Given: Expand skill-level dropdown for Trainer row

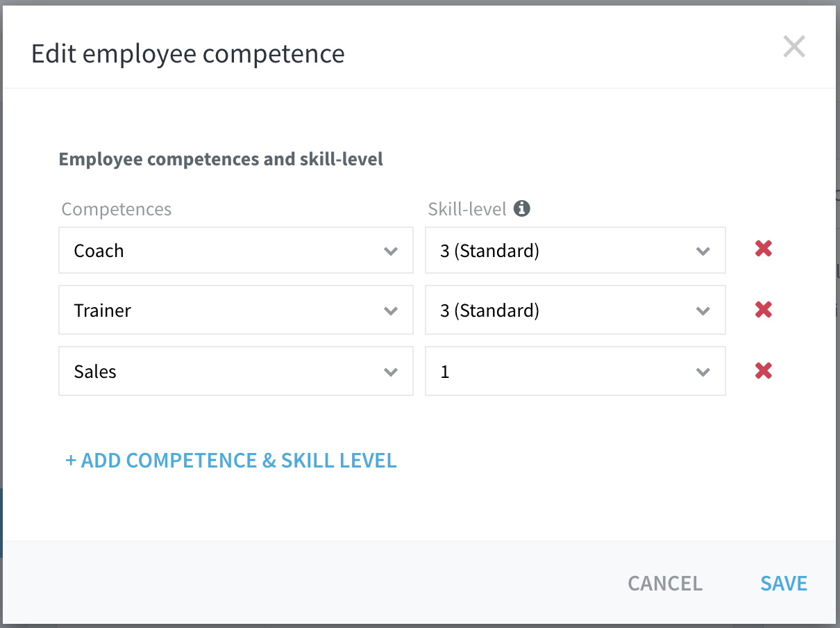Looking at the screenshot, I should (x=576, y=310).
